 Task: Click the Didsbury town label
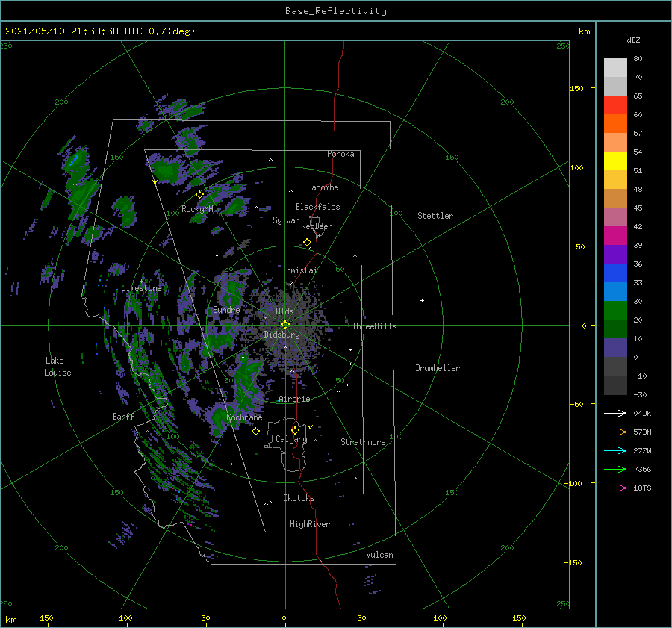click(281, 335)
